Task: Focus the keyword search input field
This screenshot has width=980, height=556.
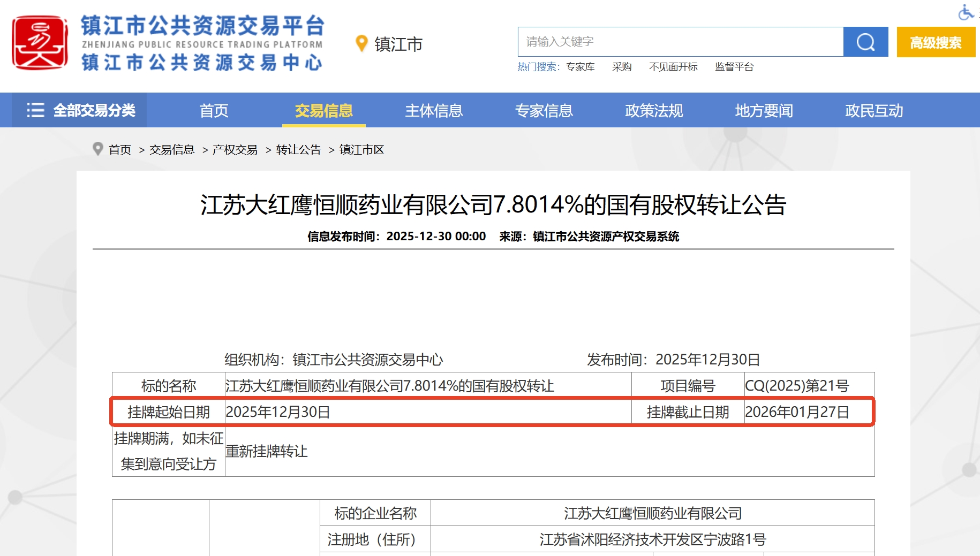Action: pyautogui.click(x=680, y=42)
